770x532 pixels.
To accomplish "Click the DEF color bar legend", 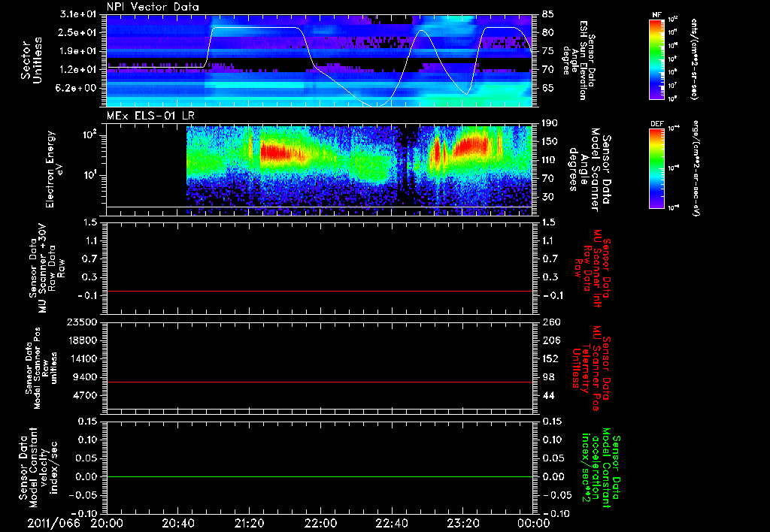I will (657, 168).
